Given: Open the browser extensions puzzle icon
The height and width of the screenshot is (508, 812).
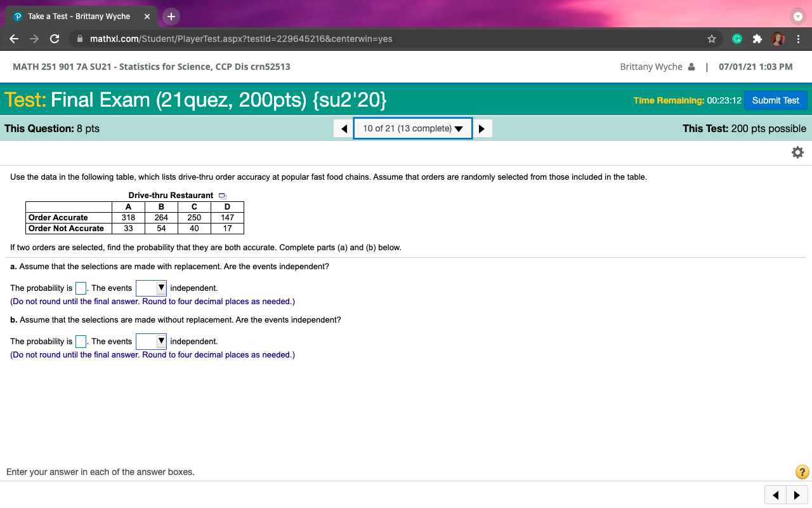Looking at the screenshot, I should [x=757, y=39].
